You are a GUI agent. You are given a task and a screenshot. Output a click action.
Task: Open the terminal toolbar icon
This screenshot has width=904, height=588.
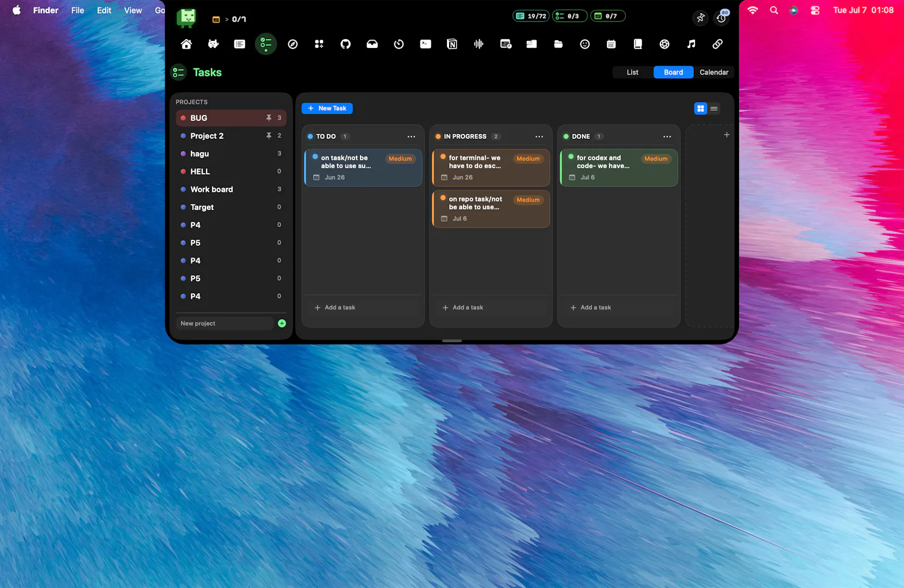(x=425, y=44)
